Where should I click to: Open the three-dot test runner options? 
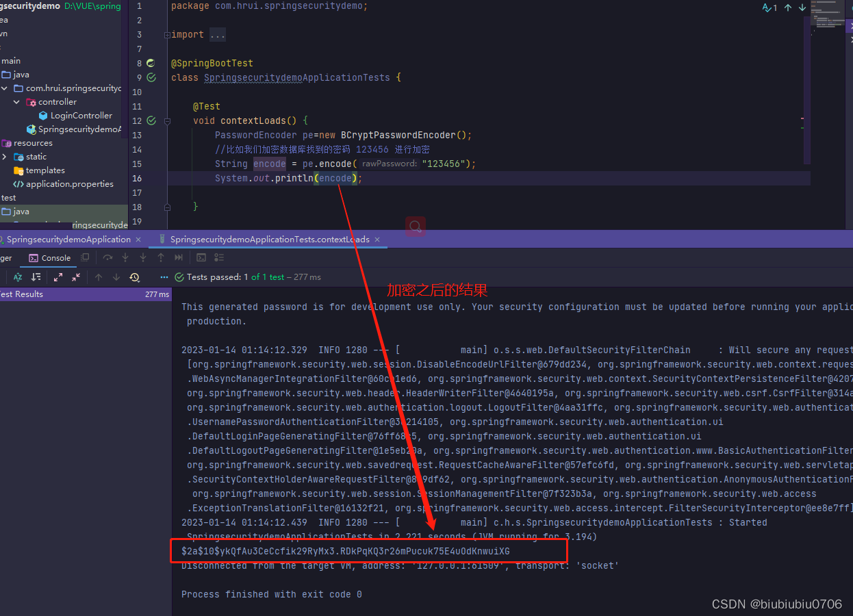[x=164, y=277]
